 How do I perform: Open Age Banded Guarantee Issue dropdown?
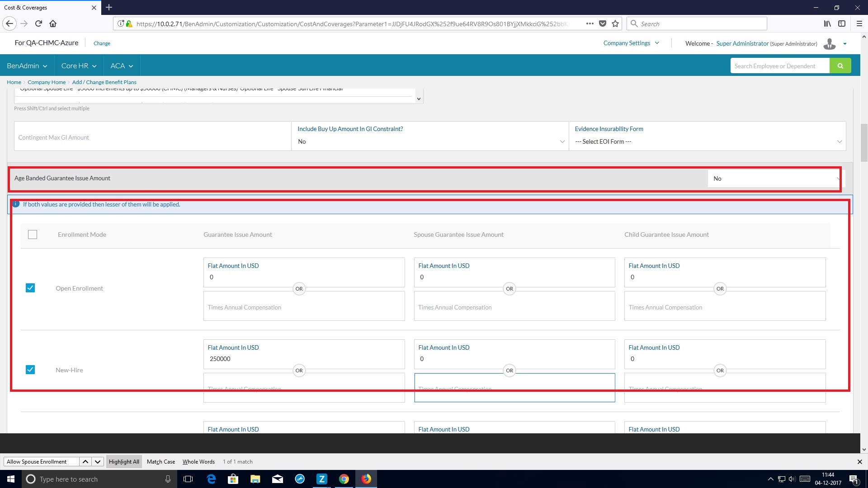click(x=774, y=178)
